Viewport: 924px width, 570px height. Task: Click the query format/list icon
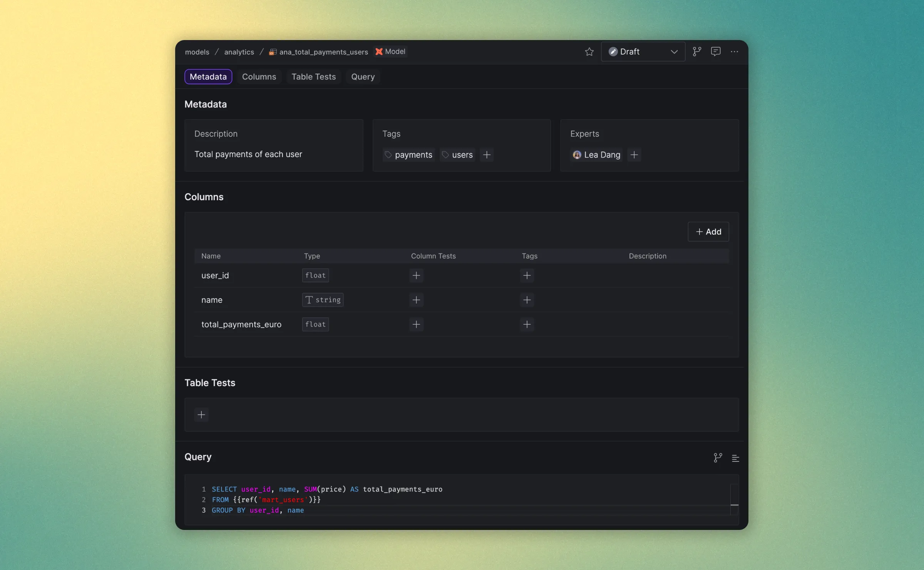point(735,457)
